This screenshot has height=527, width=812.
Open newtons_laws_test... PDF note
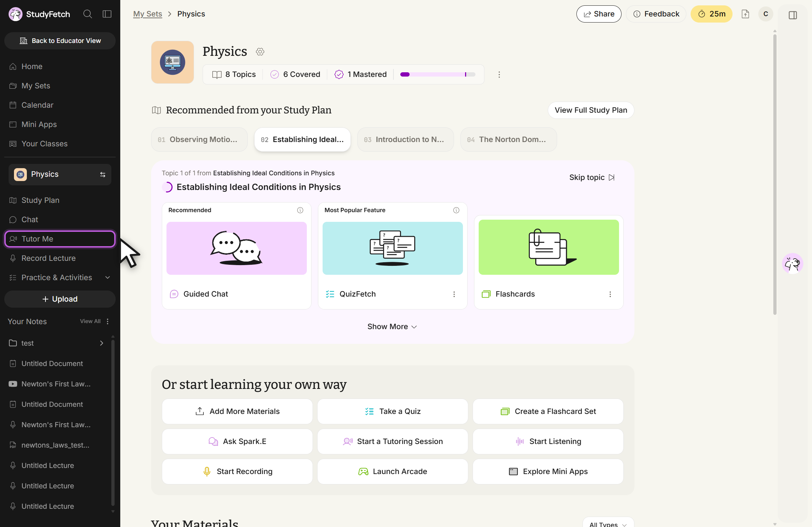point(55,445)
